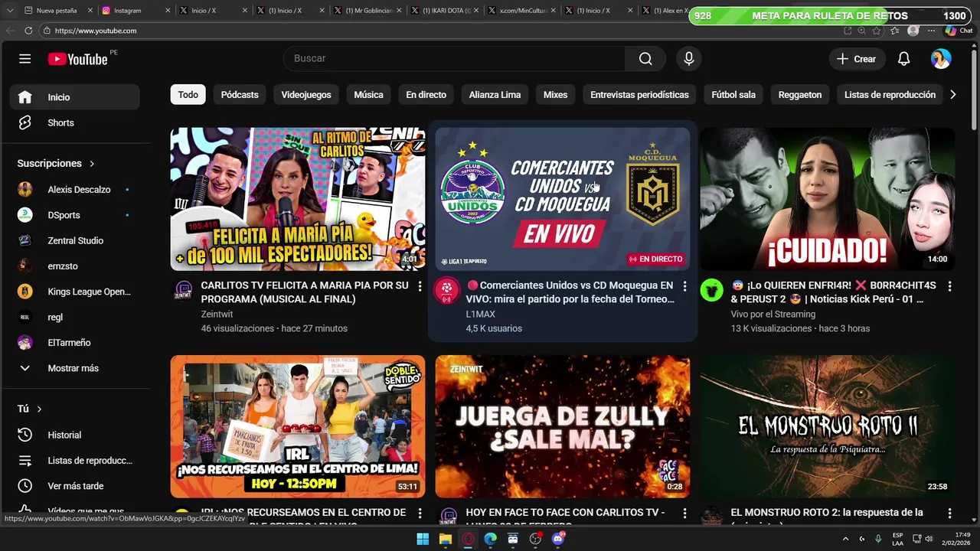Select the Pódcasts filter chip
The image size is (980, 551).
(240, 95)
